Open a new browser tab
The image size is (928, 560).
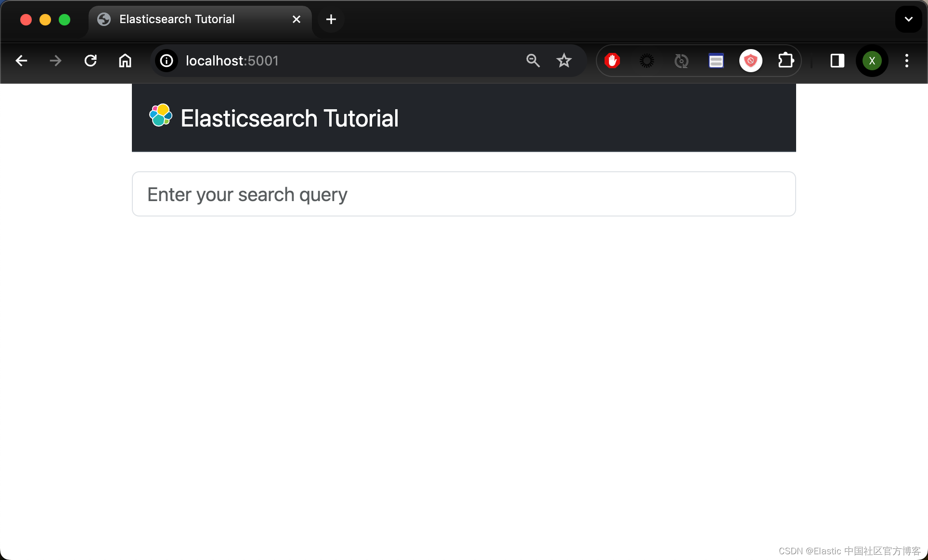(x=330, y=19)
